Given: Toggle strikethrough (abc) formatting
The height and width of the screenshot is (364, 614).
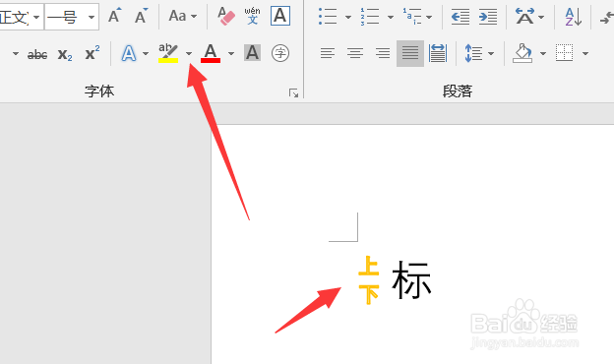Looking at the screenshot, I should [x=37, y=54].
